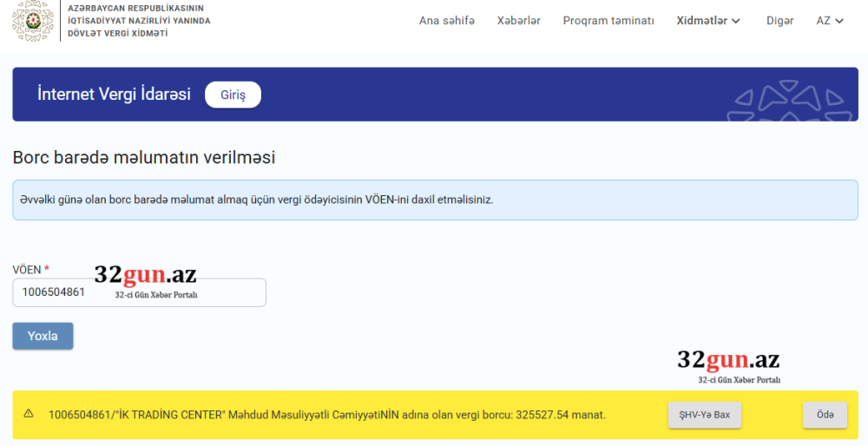Click the İnternet Vergi İdarəsi banner title

[x=114, y=95]
